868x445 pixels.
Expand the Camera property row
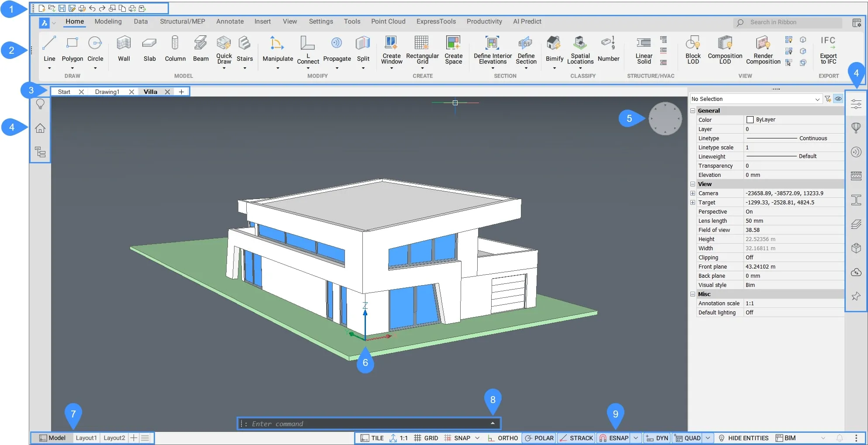coord(692,193)
